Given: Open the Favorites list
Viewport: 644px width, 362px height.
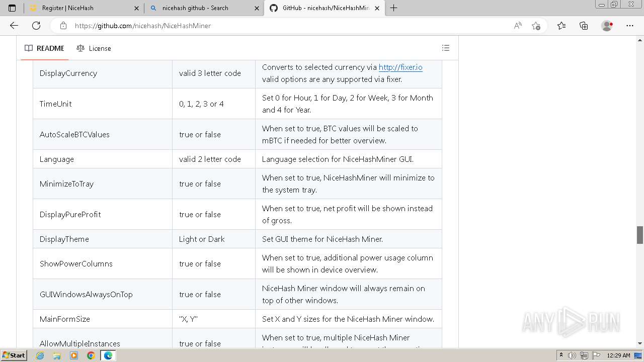Looking at the screenshot, I should coord(561,26).
